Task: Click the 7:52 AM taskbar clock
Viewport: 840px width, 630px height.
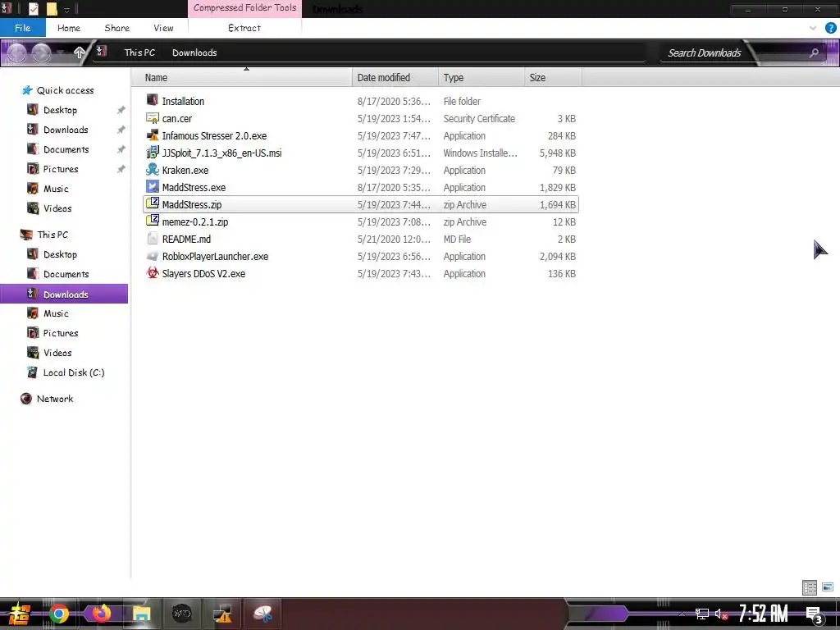Action: click(x=763, y=614)
